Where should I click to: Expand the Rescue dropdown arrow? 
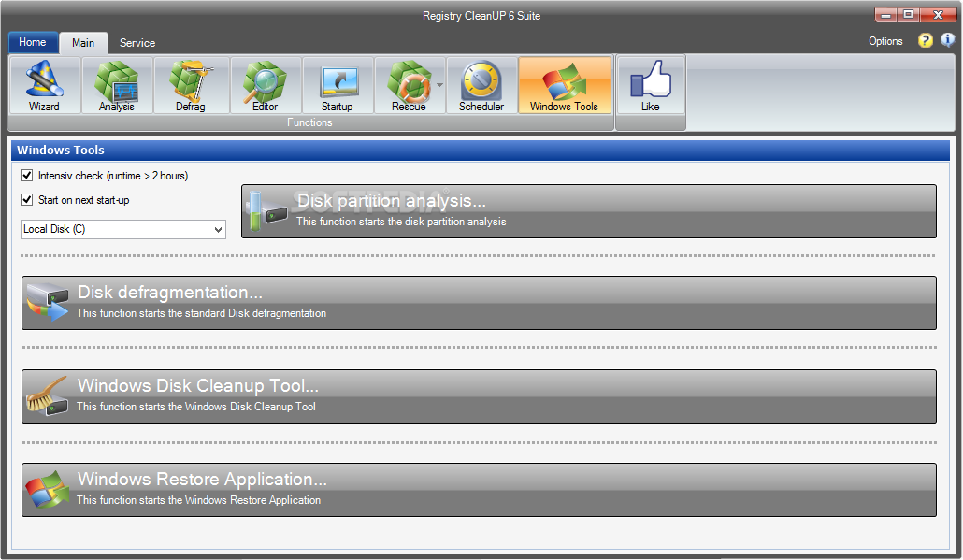(x=439, y=85)
